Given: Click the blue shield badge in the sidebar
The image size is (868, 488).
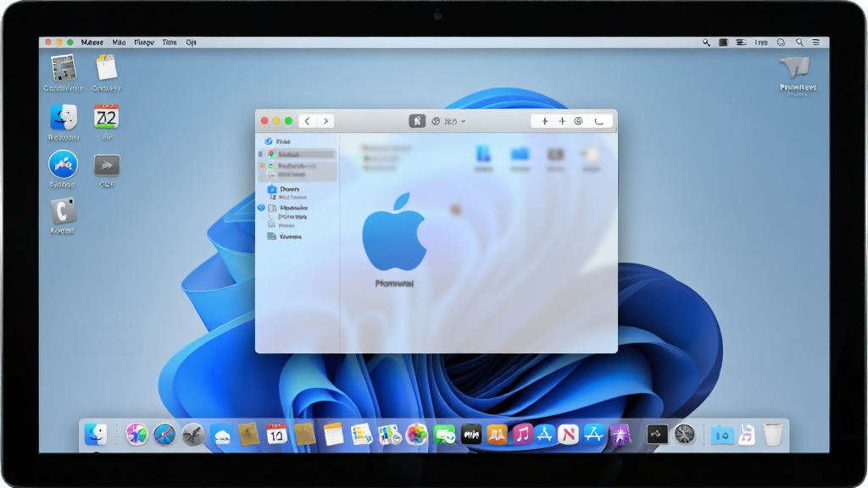Looking at the screenshot, I should (261, 208).
